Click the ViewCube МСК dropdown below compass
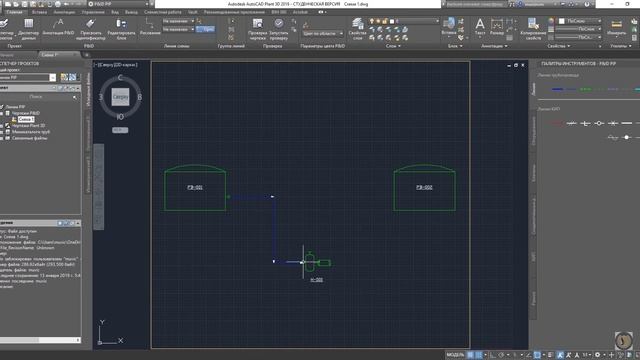Image resolution: width=640 pixels, height=360 pixels. click(x=120, y=130)
